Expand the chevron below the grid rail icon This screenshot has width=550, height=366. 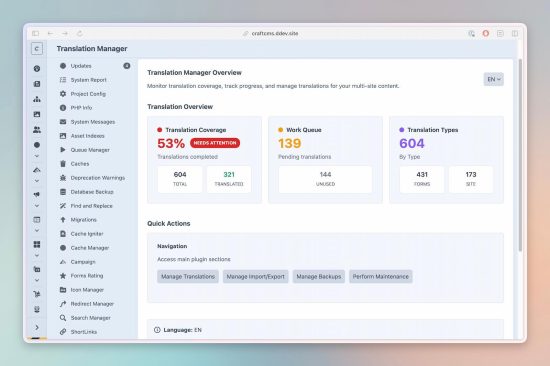tap(37, 256)
